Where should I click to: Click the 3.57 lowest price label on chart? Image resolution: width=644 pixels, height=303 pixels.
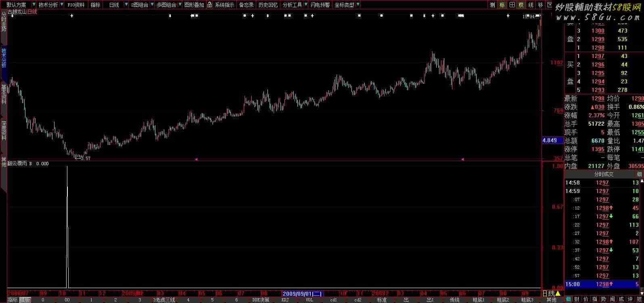click(x=86, y=158)
